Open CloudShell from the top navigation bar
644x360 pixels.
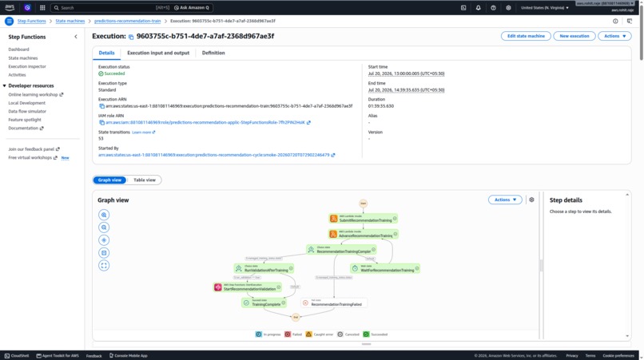tap(463, 7)
